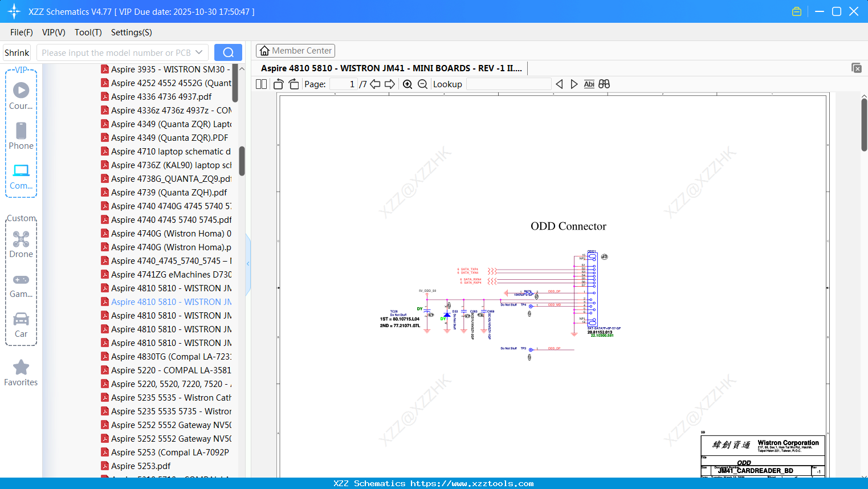Click the document vertical scrollbar thumb
Image resolution: width=868 pixels, height=489 pixels.
864,124
